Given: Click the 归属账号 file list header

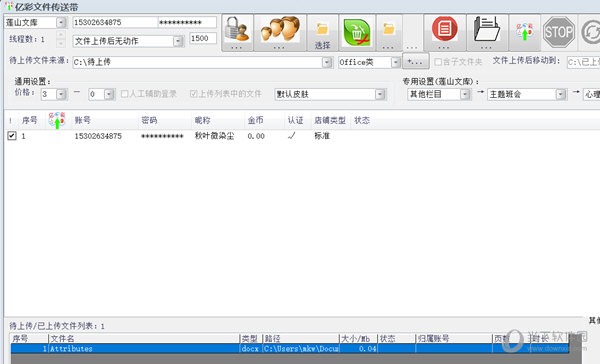Looking at the screenshot, I should point(433,338).
